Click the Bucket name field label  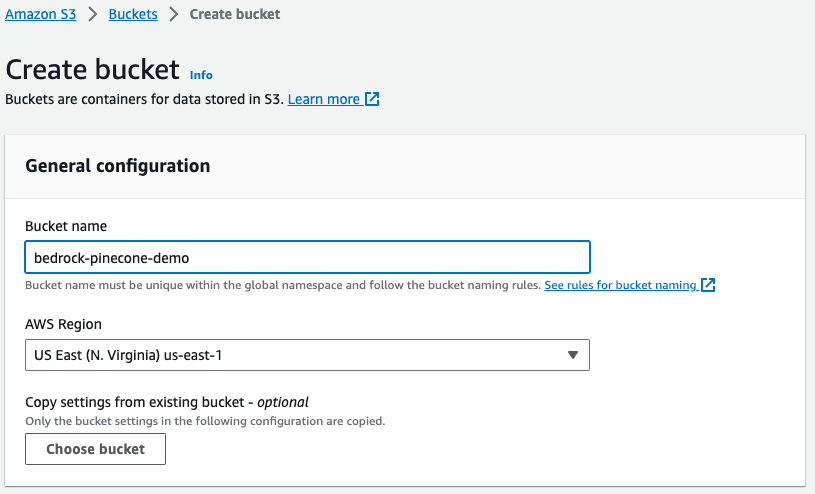(66, 226)
